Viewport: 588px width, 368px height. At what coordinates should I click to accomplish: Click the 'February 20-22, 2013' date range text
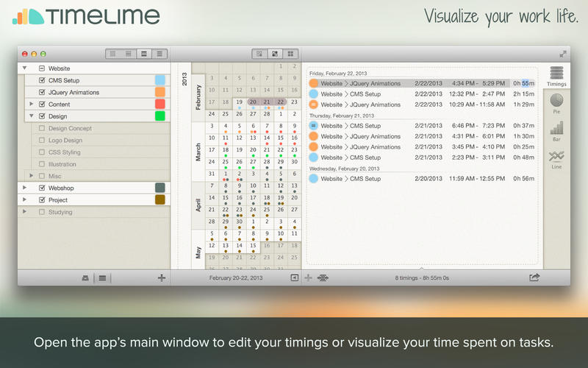(236, 278)
